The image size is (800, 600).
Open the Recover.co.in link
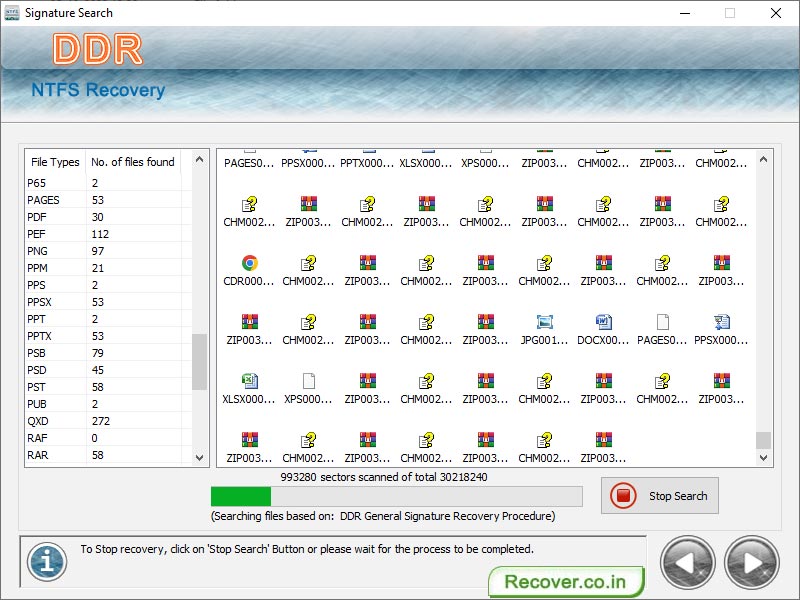[x=566, y=581]
